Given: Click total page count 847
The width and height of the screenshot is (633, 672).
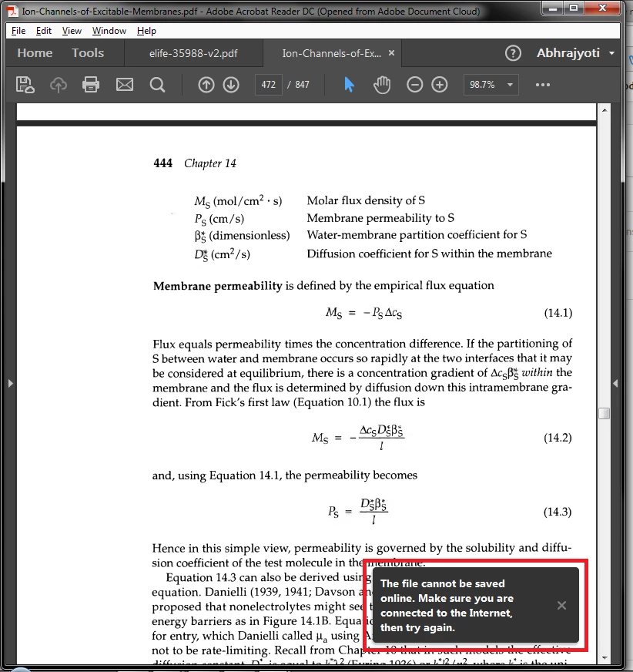Looking at the screenshot, I should (302, 85).
